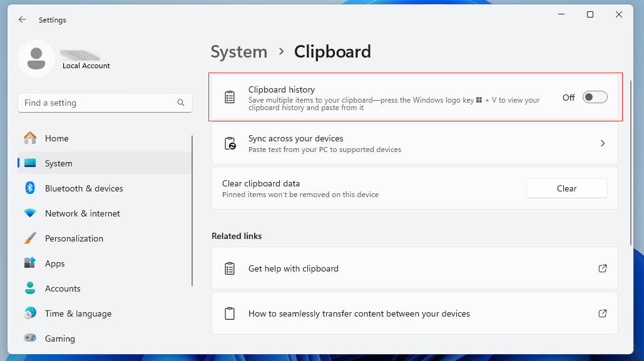Maximize the Settings window

coord(590,14)
